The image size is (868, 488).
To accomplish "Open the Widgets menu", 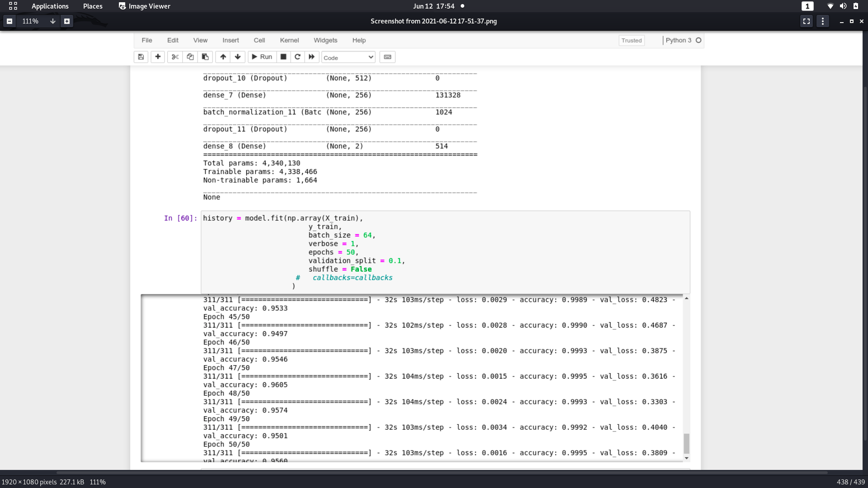I will 325,40.
